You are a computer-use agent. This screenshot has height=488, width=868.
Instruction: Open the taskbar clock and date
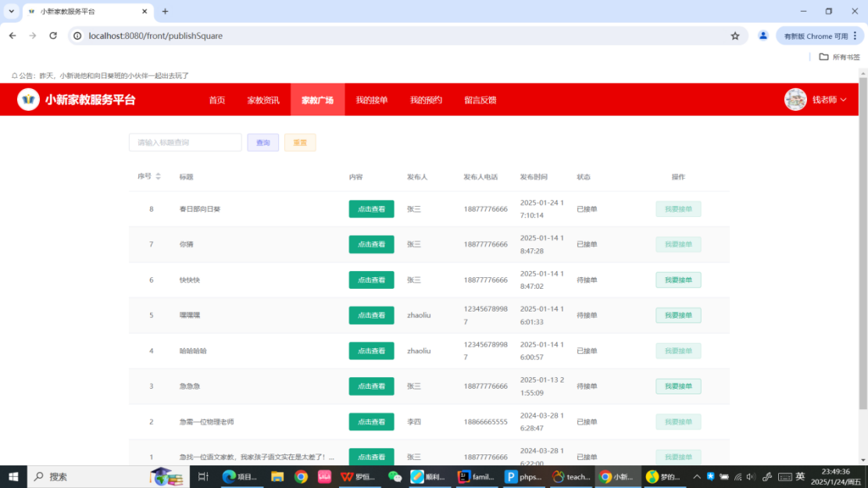836,476
